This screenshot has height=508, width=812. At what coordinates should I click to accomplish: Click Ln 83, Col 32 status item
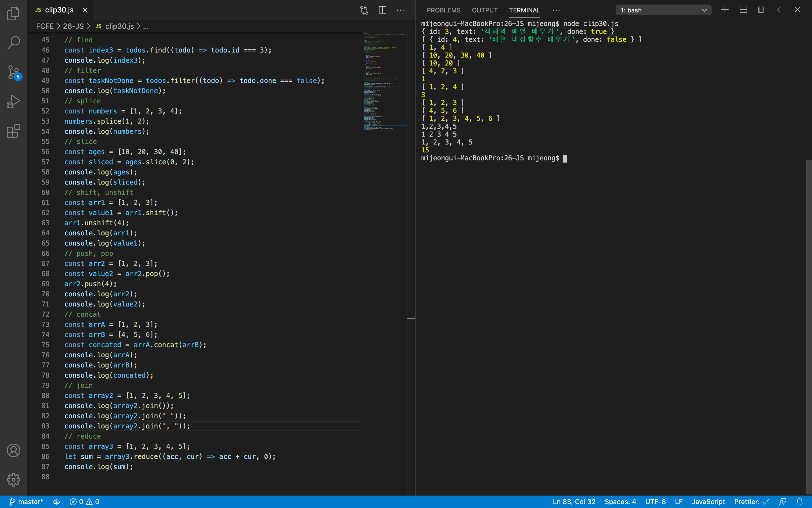tap(574, 502)
